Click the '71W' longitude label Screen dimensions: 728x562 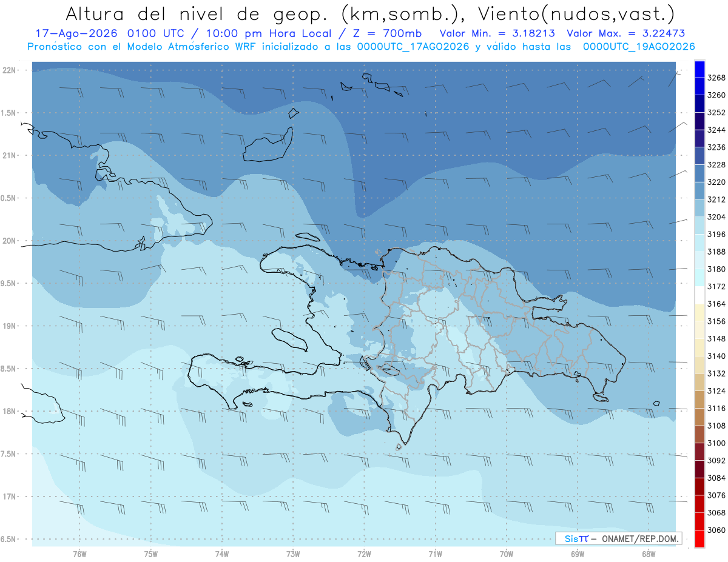435,554
